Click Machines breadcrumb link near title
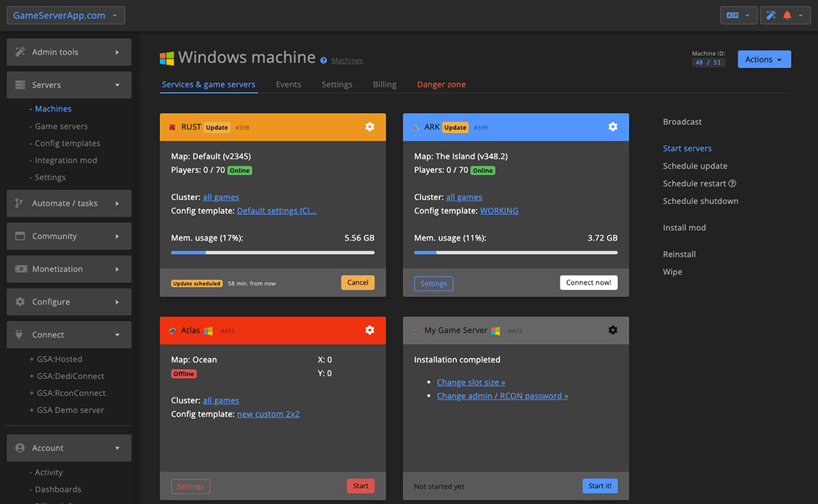This screenshot has height=504, width=818. (x=347, y=60)
